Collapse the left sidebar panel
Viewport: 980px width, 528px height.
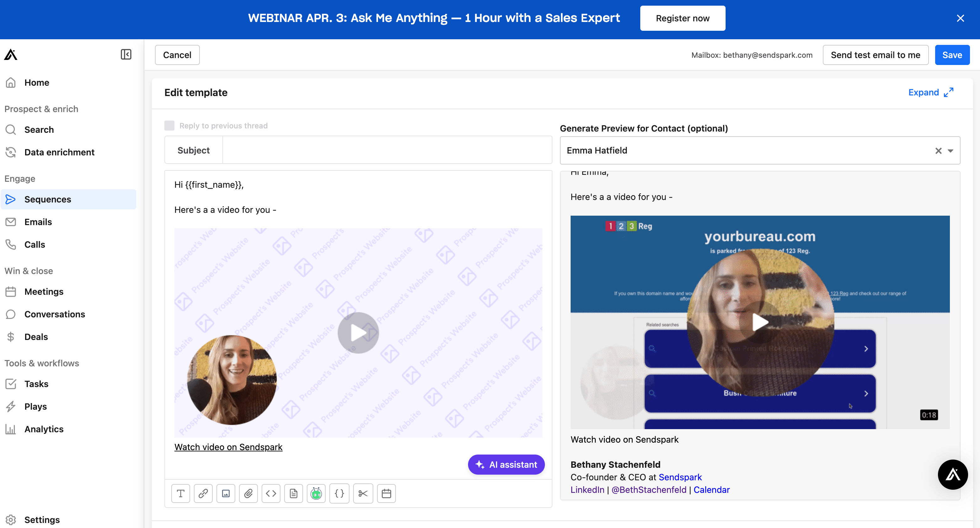126,54
